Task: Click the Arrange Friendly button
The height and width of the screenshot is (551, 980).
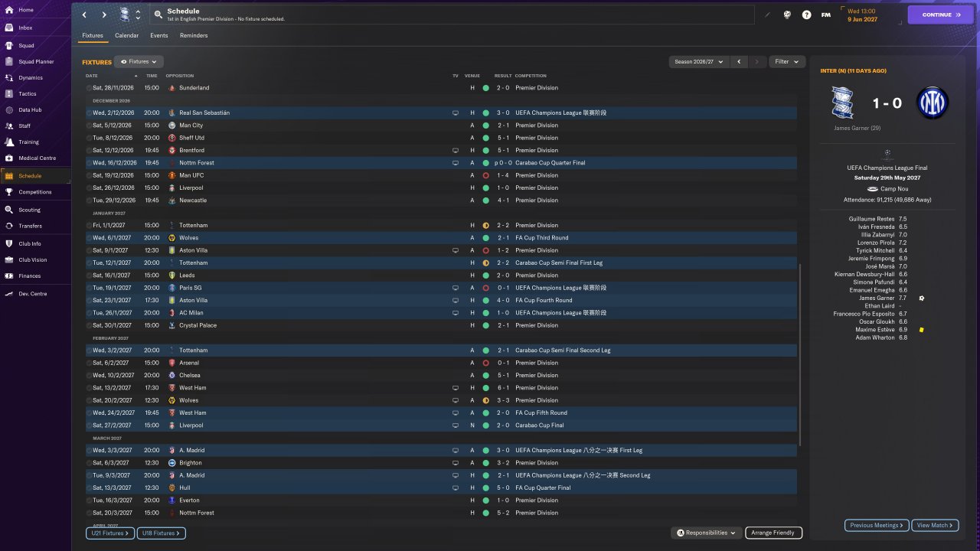Action: coord(773,533)
